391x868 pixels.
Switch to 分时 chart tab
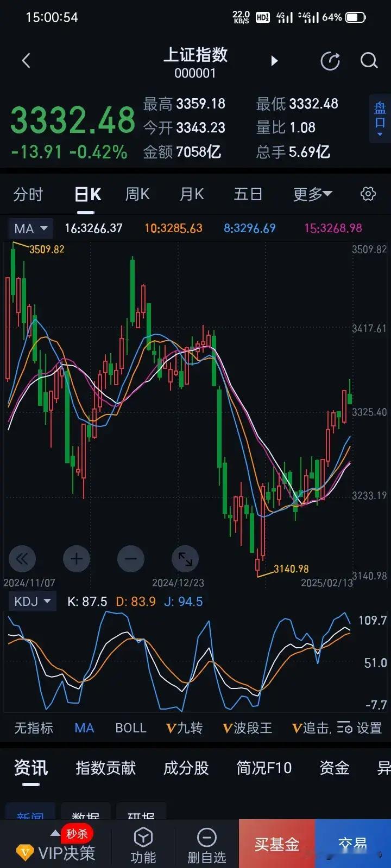[x=28, y=194]
